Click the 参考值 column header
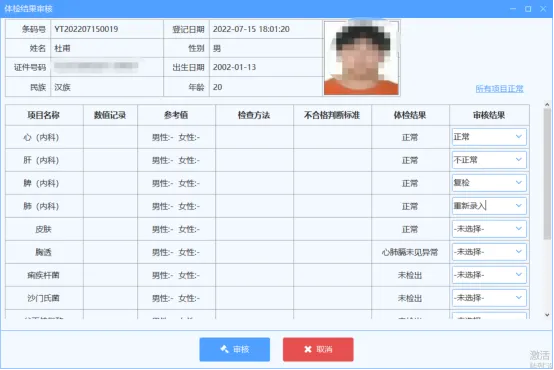 pyautogui.click(x=176, y=115)
